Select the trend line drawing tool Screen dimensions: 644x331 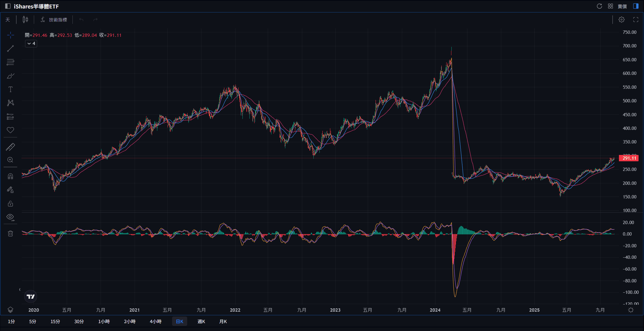[x=11, y=48]
